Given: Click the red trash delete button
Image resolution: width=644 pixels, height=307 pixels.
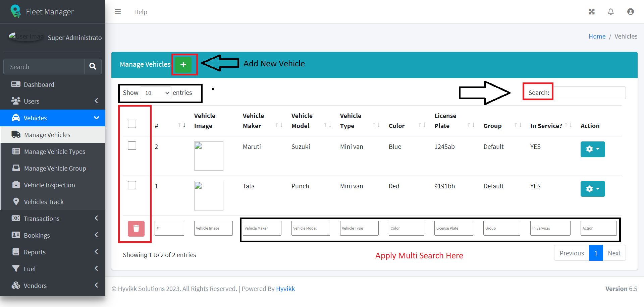Looking at the screenshot, I should point(136,229).
